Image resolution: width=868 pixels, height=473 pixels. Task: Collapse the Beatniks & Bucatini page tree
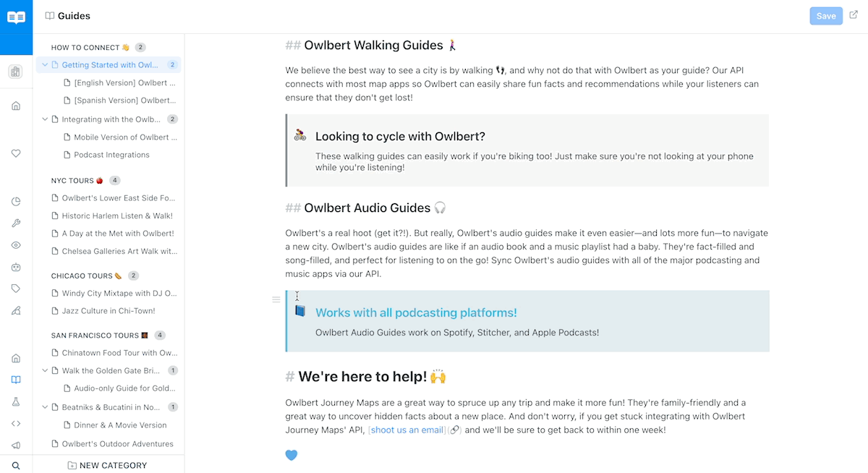[45, 407]
